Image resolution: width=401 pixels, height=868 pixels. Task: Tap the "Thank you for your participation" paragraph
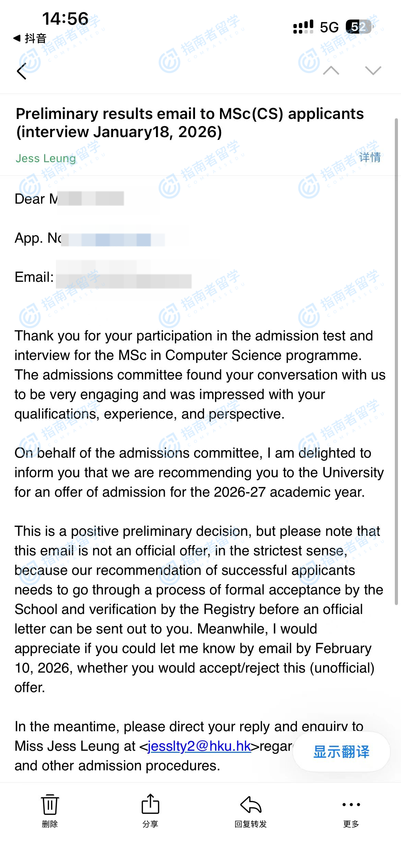pos(200,375)
